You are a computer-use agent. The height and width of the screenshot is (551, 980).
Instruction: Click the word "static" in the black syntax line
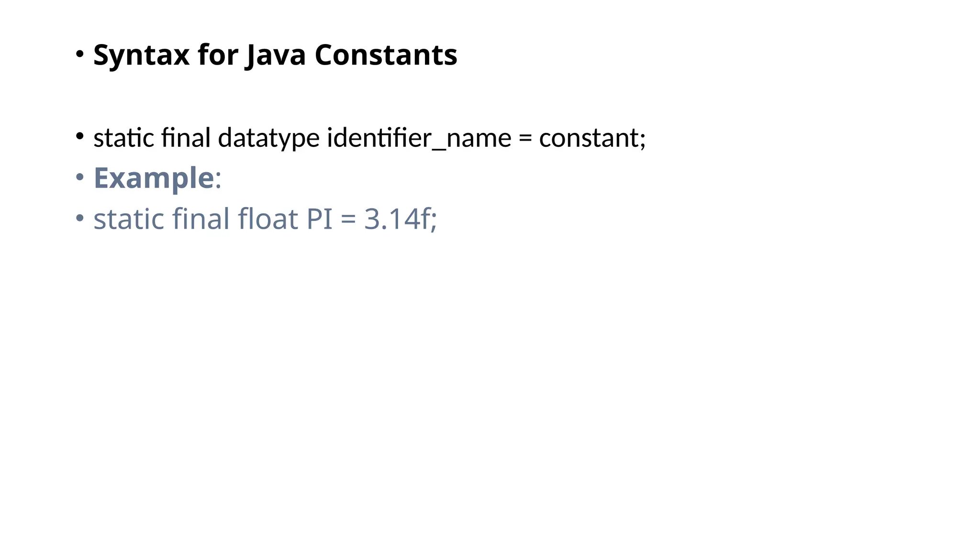pyautogui.click(x=124, y=138)
